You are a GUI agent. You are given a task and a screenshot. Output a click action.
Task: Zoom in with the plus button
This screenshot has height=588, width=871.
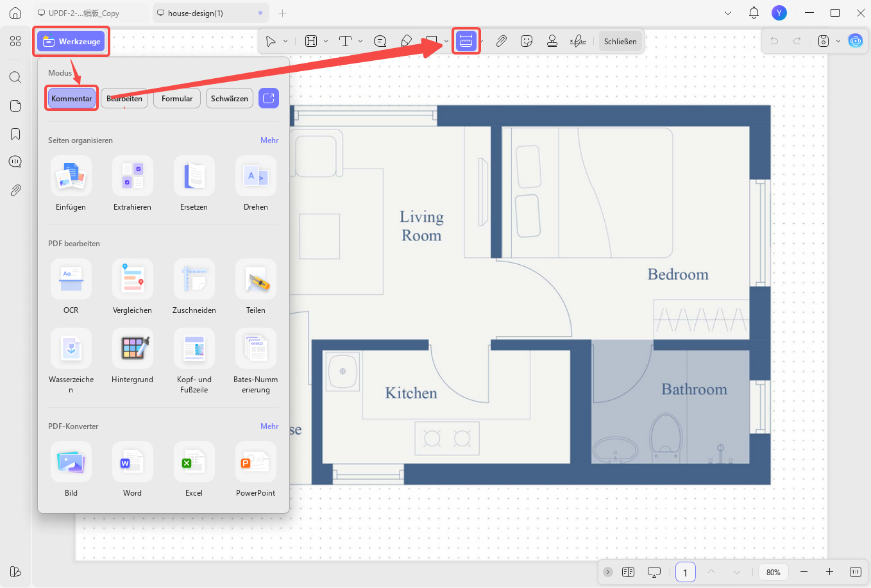[x=829, y=572]
